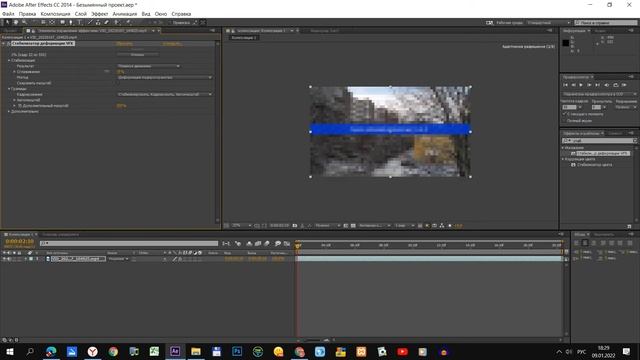Image resolution: width=640 pixels, height=360 pixels.
Task: Open the 'Кадрирование' dropdown
Action: 165,94
